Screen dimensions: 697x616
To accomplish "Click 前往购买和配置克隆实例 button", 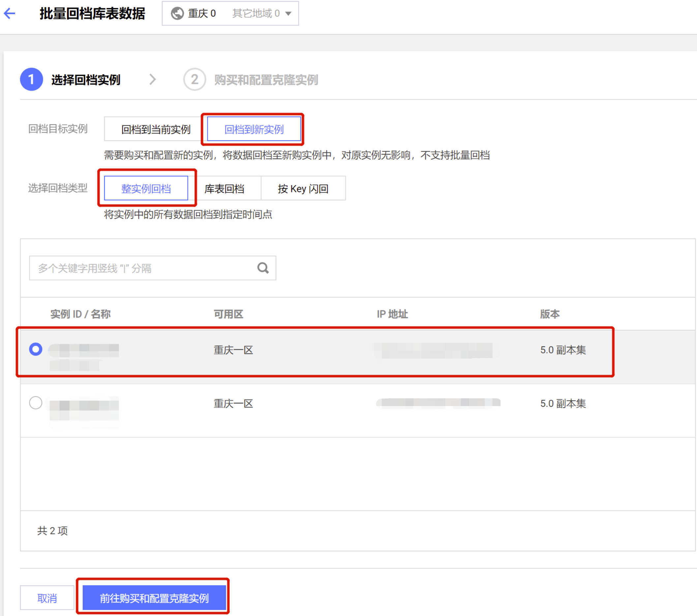I will [x=154, y=598].
